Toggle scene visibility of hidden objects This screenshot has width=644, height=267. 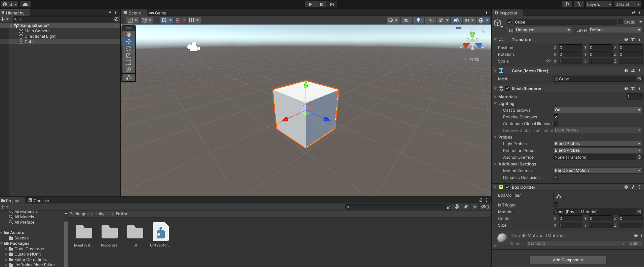[456, 20]
